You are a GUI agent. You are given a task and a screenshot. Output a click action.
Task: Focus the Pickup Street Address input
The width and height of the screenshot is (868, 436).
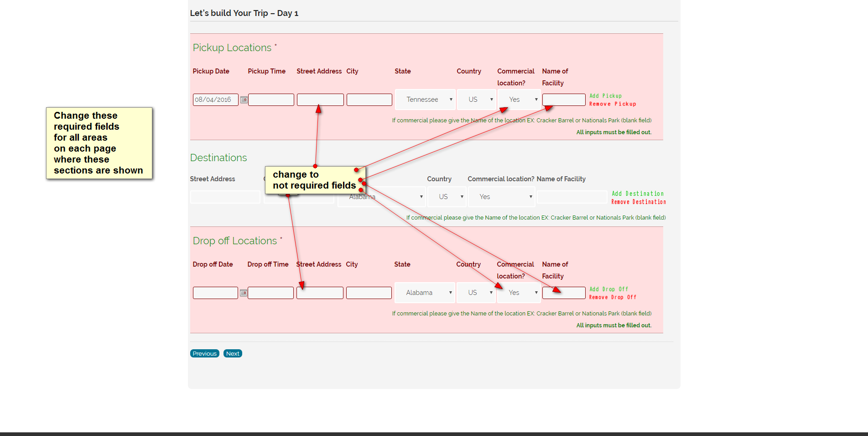(x=320, y=100)
